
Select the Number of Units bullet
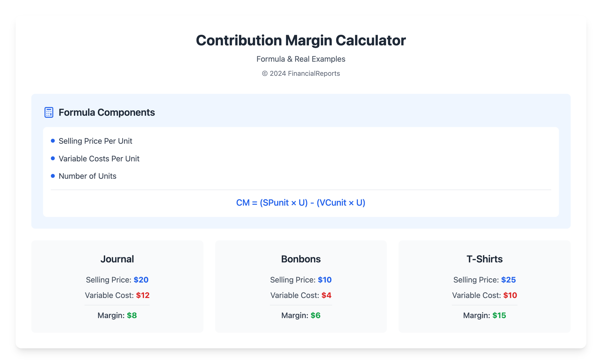pos(87,176)
